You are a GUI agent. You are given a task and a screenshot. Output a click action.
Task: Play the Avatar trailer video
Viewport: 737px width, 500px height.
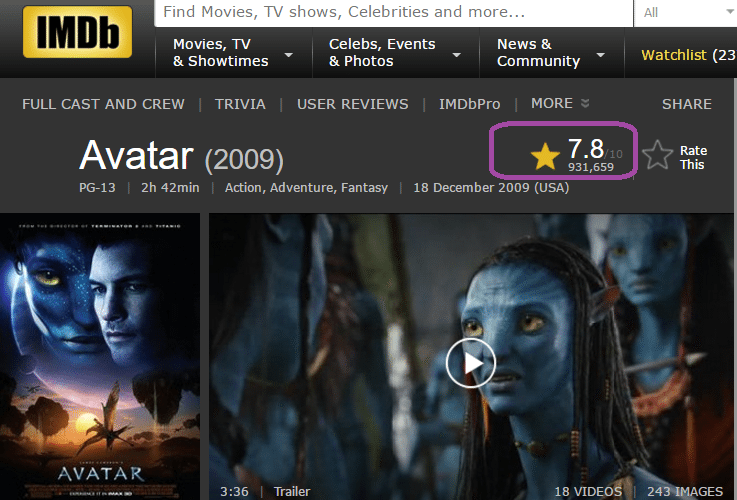pos(470,363)
